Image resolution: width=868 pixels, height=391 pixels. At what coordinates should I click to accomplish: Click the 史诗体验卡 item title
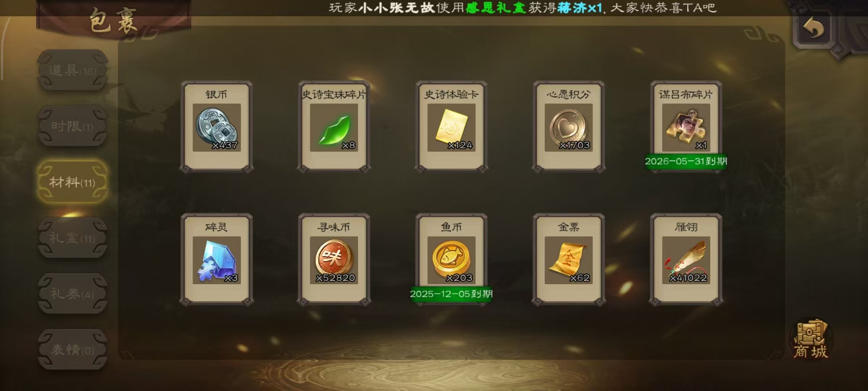coord(451,94)
